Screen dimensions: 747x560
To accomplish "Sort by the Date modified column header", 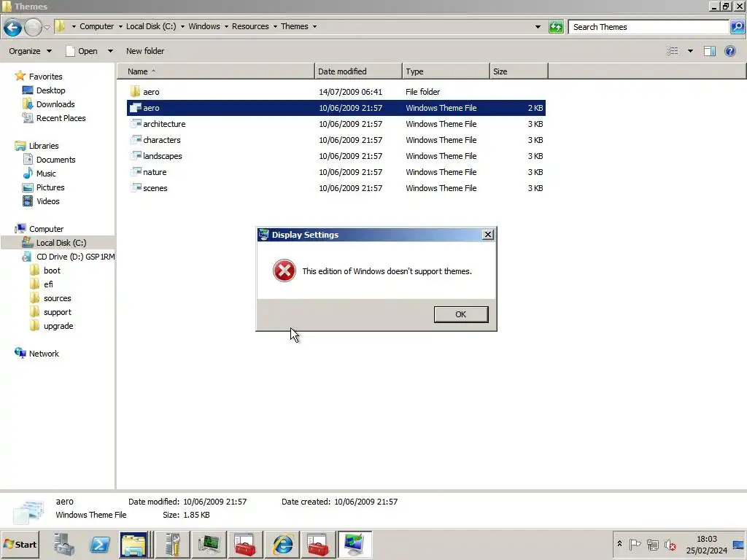I will coord(358,71).
